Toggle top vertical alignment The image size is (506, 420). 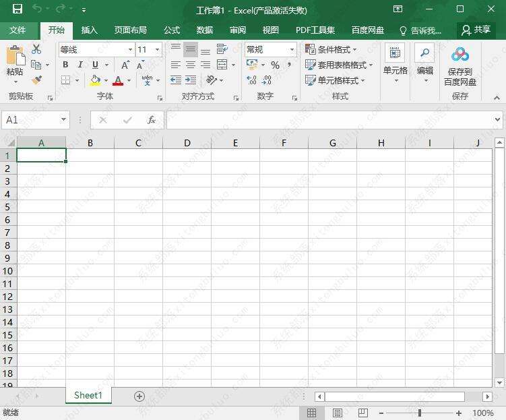tap(176, 49)
